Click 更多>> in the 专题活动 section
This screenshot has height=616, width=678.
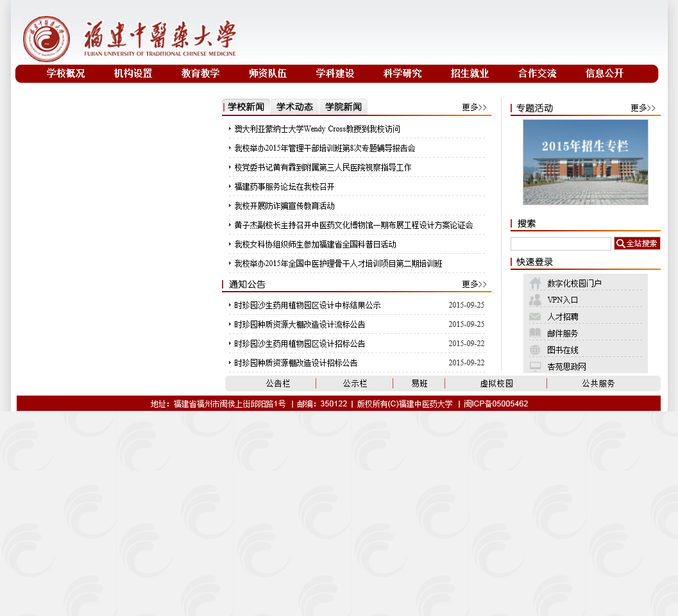click(643, 108)
